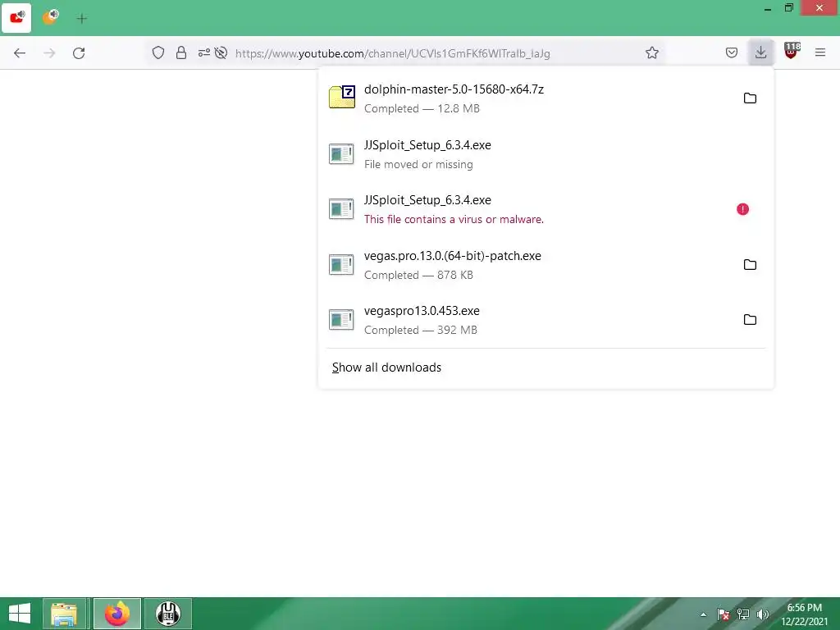Show hidden system tray icons
Viewport: 840px width, 630px height.
703,614
